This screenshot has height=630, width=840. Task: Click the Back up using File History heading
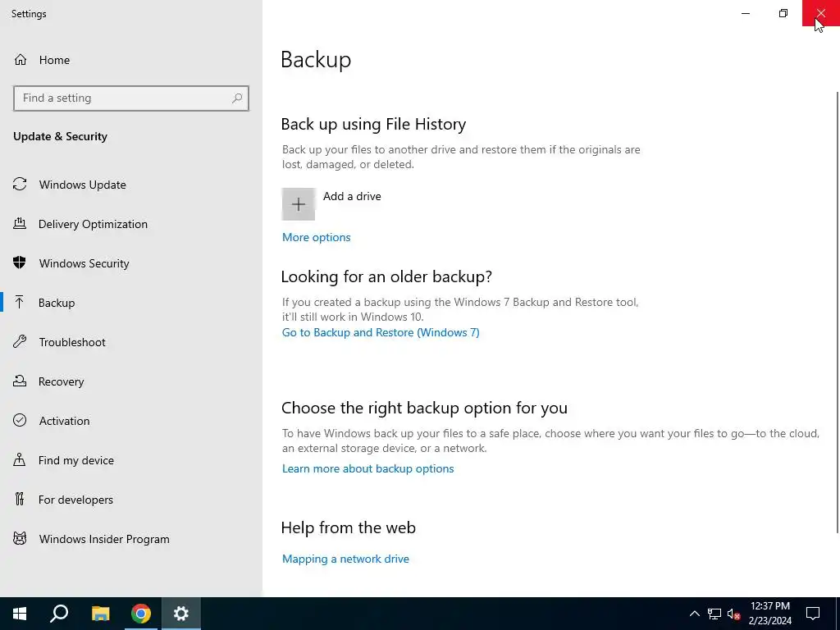[x=373, y=125]
